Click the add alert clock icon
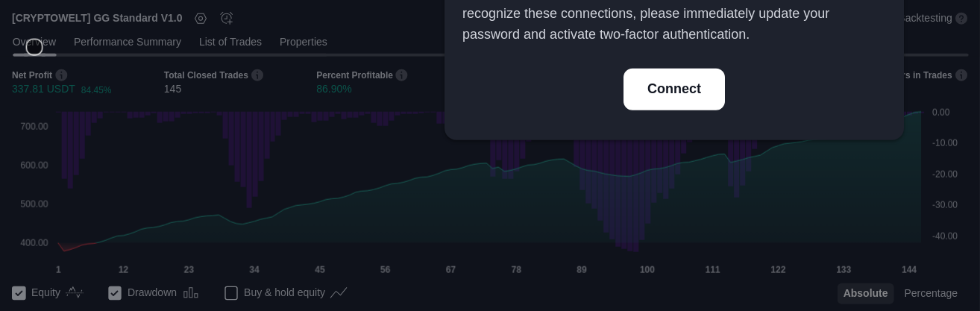Screen dimensions: 980x311 227,18
